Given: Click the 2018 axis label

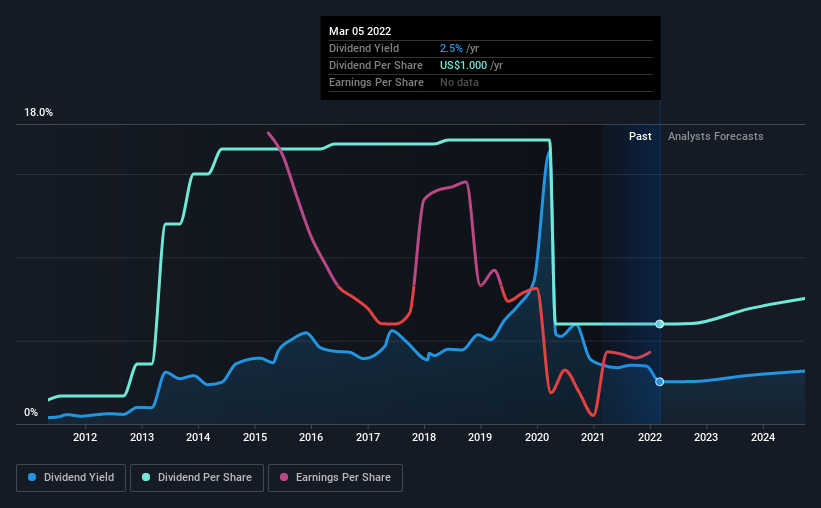Looking at the screenshot, I should pos(424,437).
